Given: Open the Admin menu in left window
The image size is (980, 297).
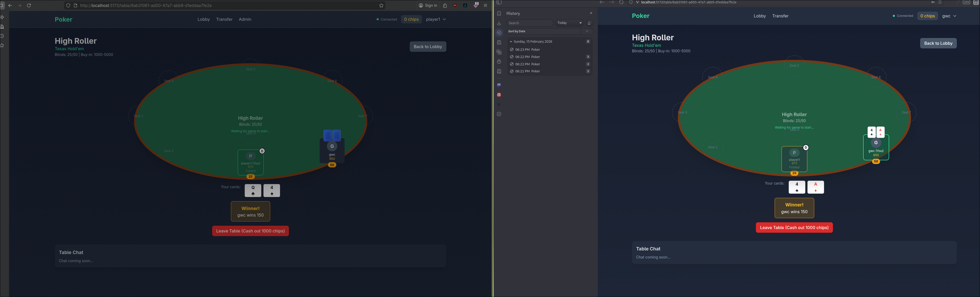Looking at the screenshot, I should coord(245,20).
